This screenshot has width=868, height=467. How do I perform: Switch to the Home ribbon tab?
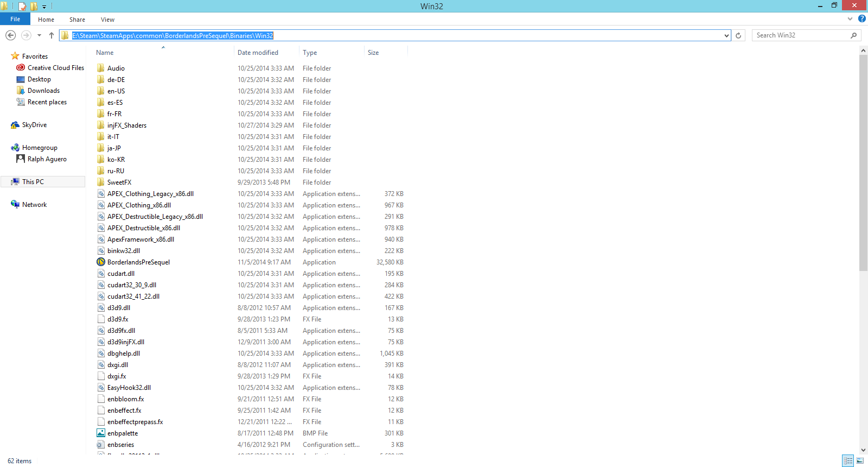tap(46, 20)
